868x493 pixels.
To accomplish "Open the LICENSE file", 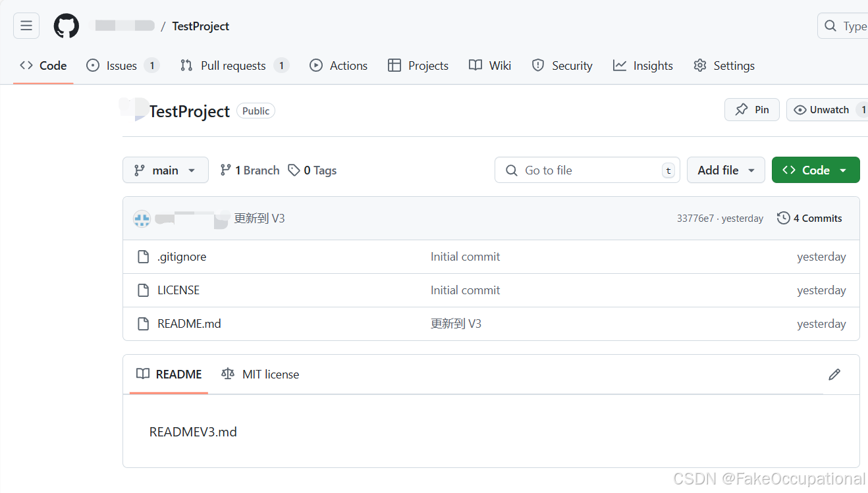I will (x=178, y=290).
